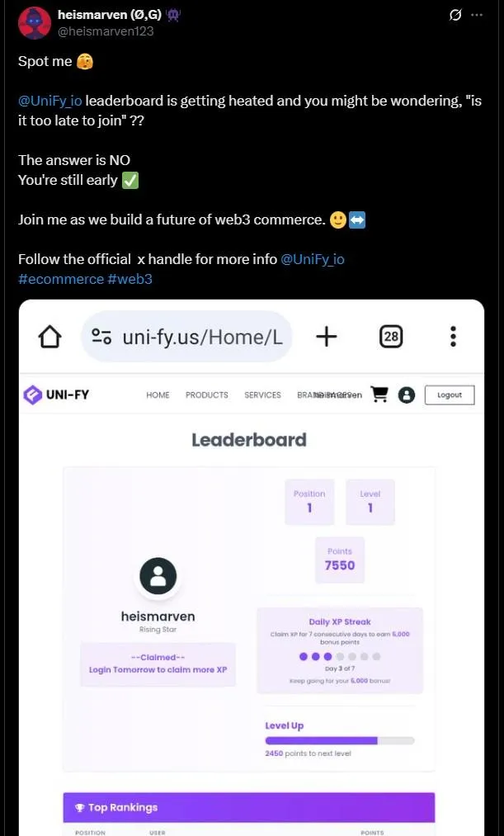Select the HOME menu item
Viewport: 504px width, 836px height.
158,395
